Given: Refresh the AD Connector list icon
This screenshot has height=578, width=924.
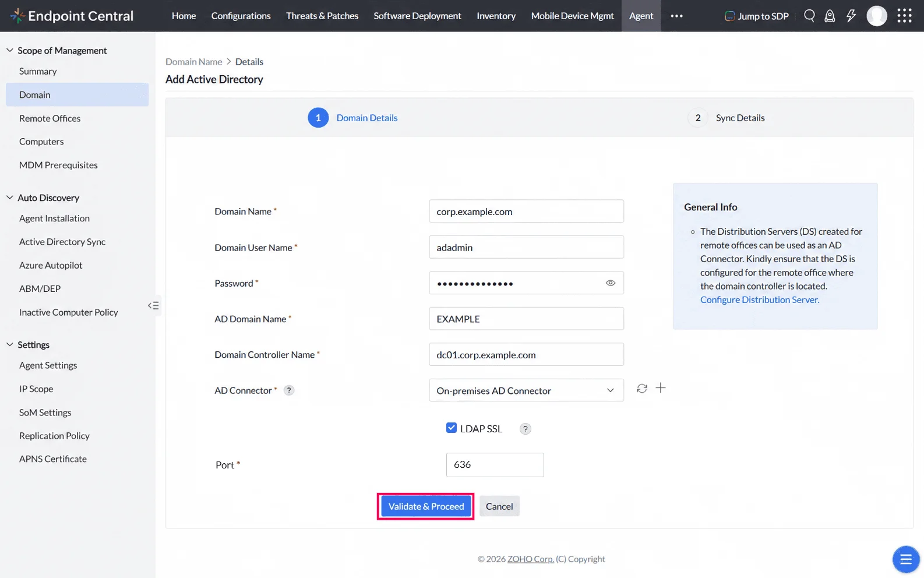Looking at the screenshot, I should pos(642,388).
